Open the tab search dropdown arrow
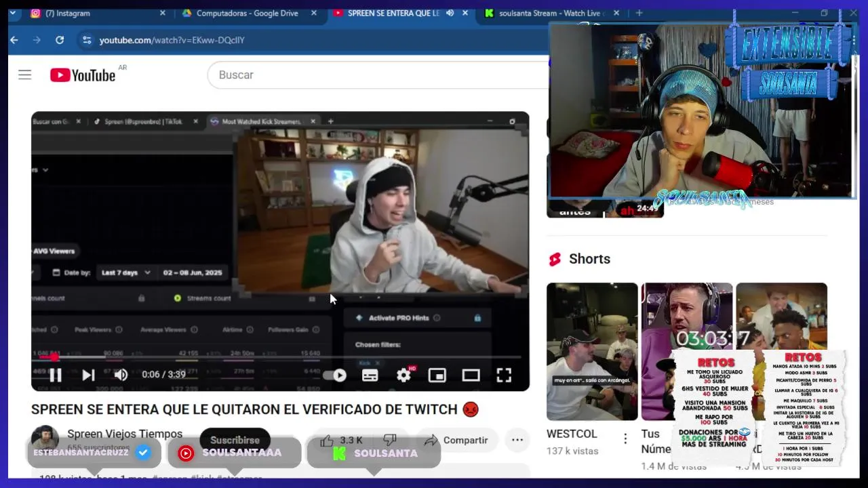 [x=12, y=13]
